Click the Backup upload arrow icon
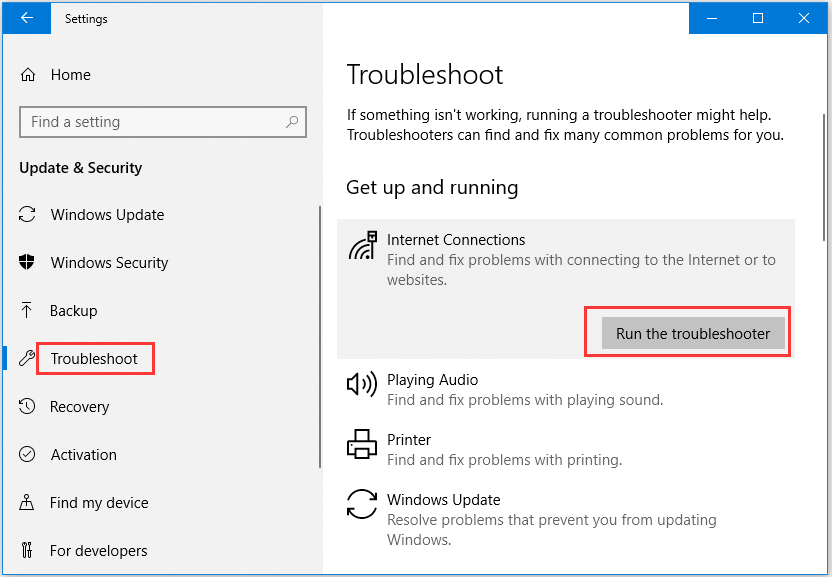This screenshot has width=832, height=577. coord(28,311)
